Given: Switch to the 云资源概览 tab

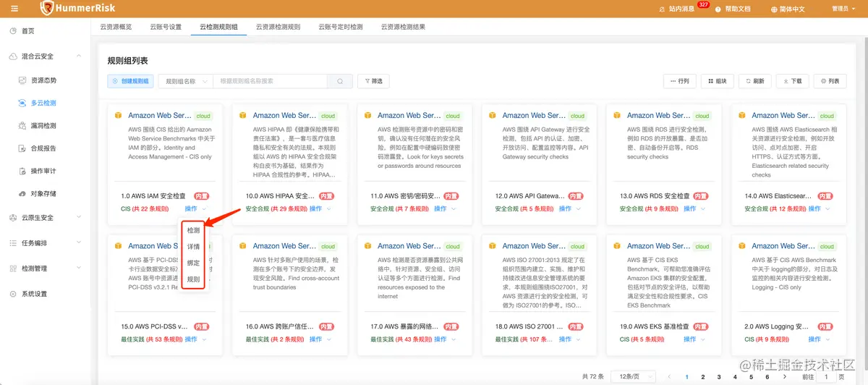Looking at the screenshot, I should pyautogui.click(x=116, y=27).
